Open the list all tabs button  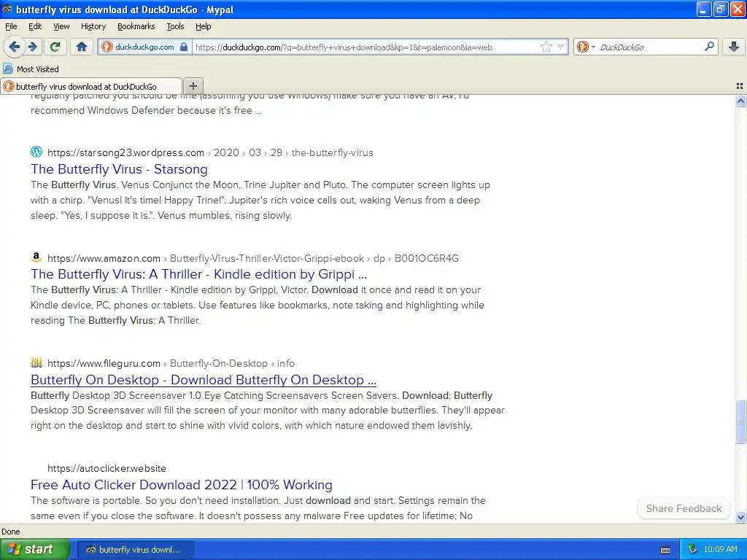tap(740, 86)
